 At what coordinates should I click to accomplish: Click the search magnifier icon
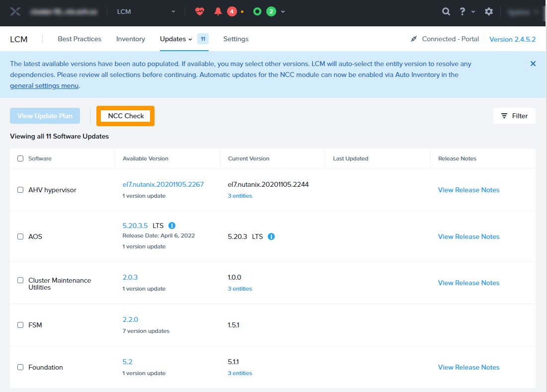(446, 11)
